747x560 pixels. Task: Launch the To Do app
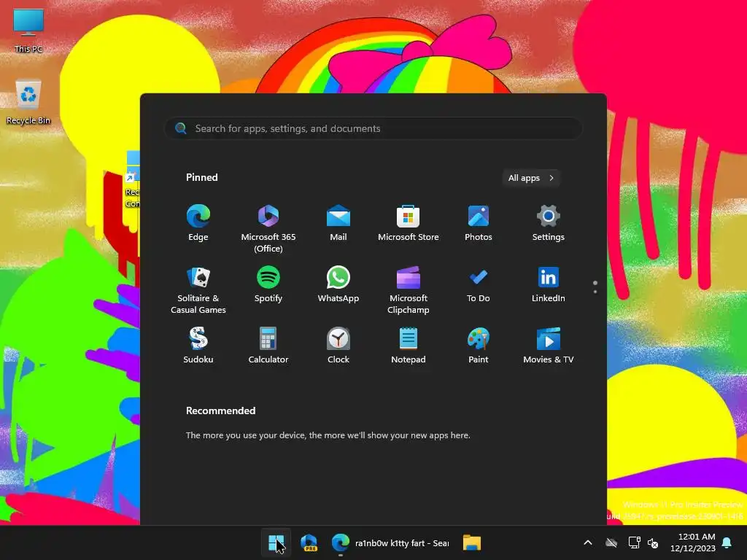coord(479,284)
